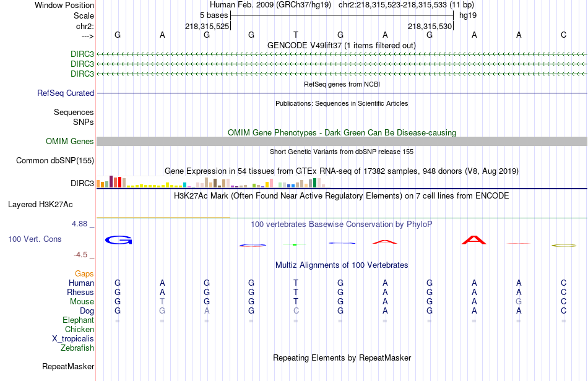
Task: Click the RepeatMasker track label at bottom
Action: click(x=68, y=366)
